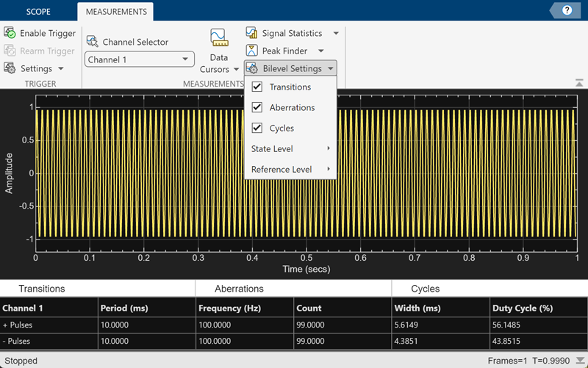This screenshot has width=588, height=368.
Task: Open the help question mark icon
Action: (x=567, y=10)
